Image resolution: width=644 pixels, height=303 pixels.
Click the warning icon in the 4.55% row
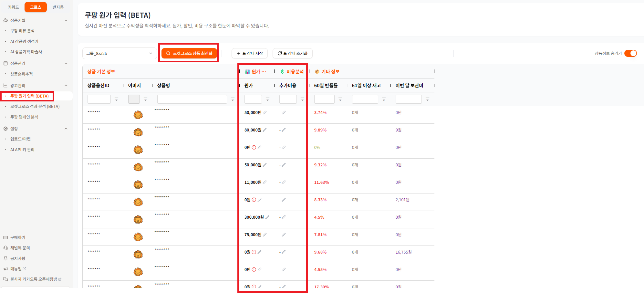[x=254, y=269]
